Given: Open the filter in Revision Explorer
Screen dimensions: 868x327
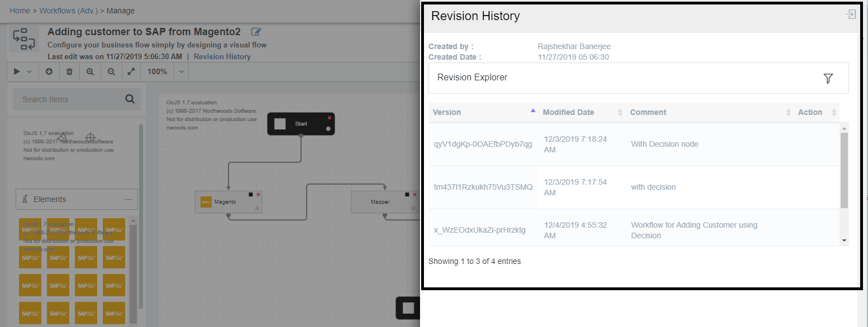Looking at the screenshot, I should [x=828, y=79].
